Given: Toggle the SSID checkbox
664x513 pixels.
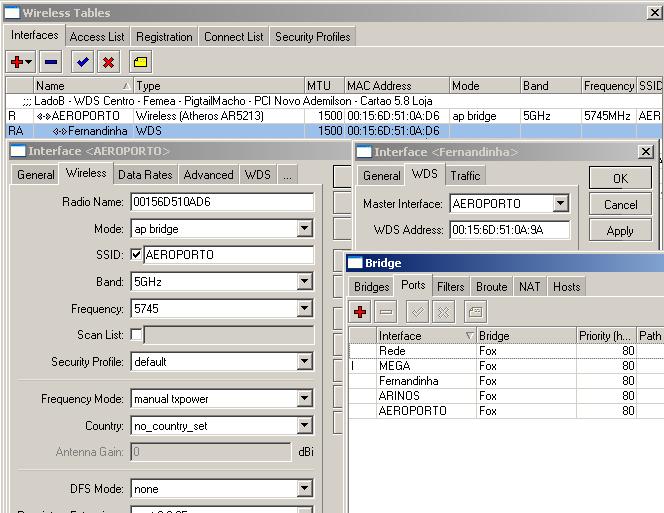Looking at the screenshot, I should [136, 255].
